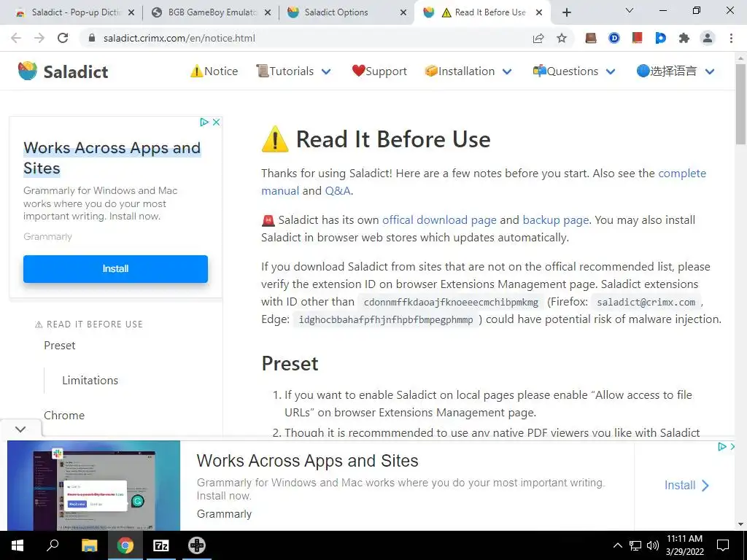Open bottom banner ad screenshot thumbnail
The image size is (747, 560).
coord(94,485)
